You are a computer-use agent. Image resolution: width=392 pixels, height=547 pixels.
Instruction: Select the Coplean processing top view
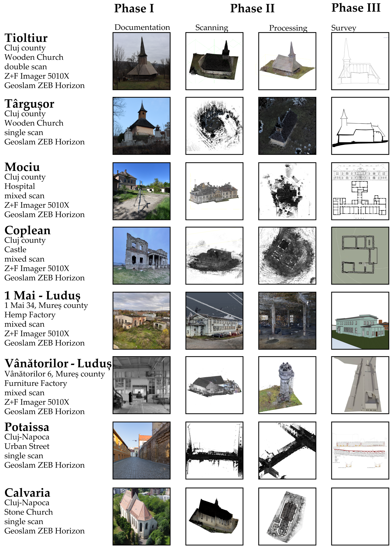point(287,256)
